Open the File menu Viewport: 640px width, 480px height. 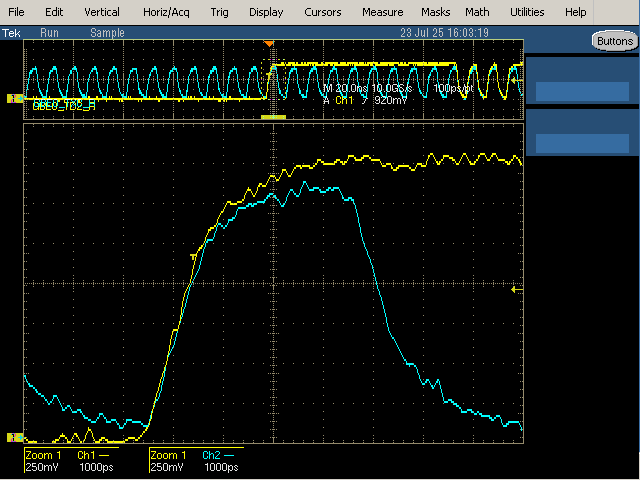tap(16, 12)
